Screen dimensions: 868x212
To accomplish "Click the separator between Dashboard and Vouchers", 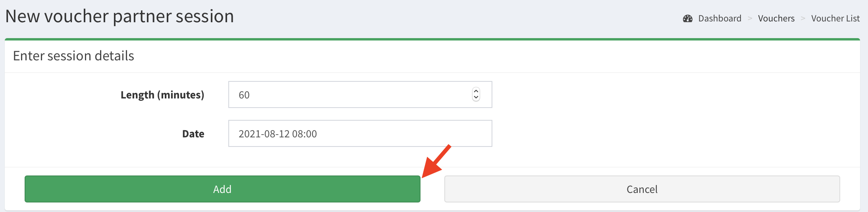I will [x=750, y=19].
